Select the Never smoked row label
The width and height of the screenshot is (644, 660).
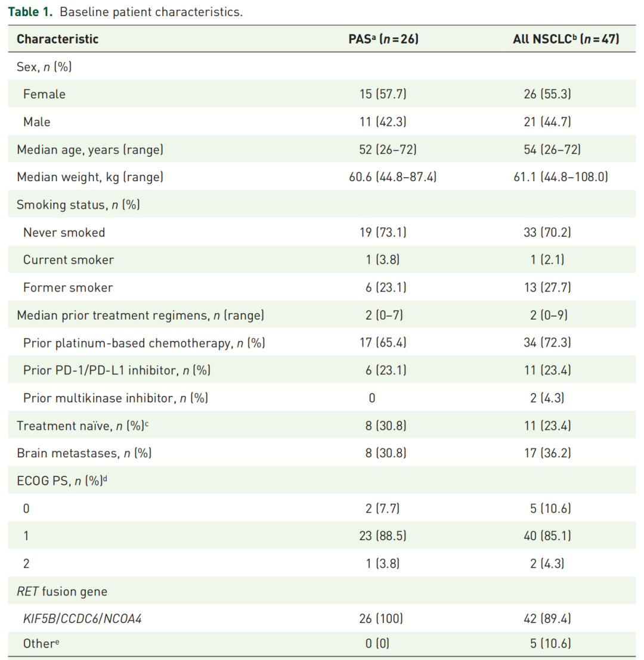pos(64,233)
